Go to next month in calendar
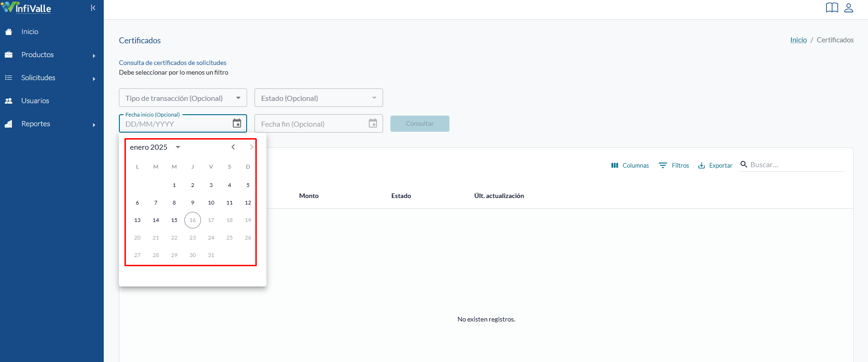868x362 pixels. click(252, 147)
